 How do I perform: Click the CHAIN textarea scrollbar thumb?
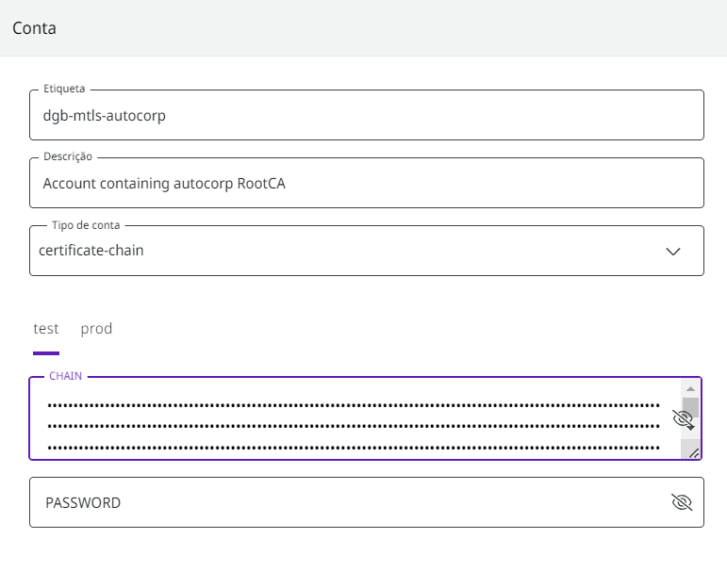[690, 409]
